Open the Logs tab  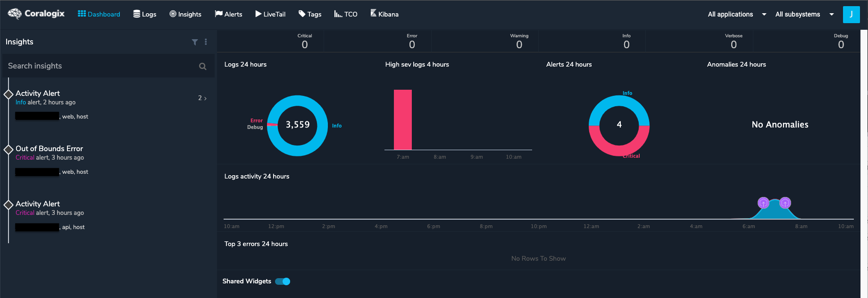(x=145, y=14)
